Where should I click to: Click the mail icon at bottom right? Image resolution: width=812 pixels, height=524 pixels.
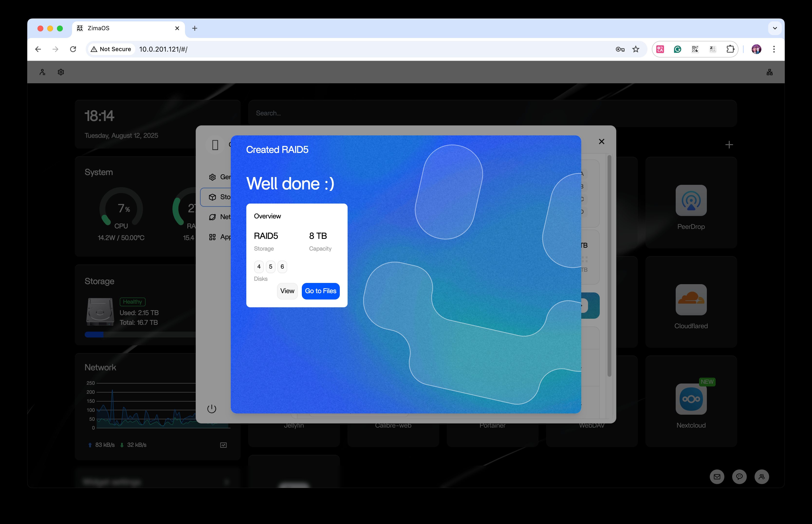(x=717, y=477)
